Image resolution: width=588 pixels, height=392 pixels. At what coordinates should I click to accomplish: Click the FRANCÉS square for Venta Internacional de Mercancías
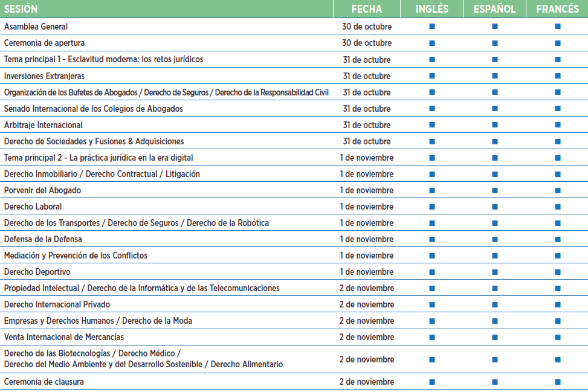point(558,337)
